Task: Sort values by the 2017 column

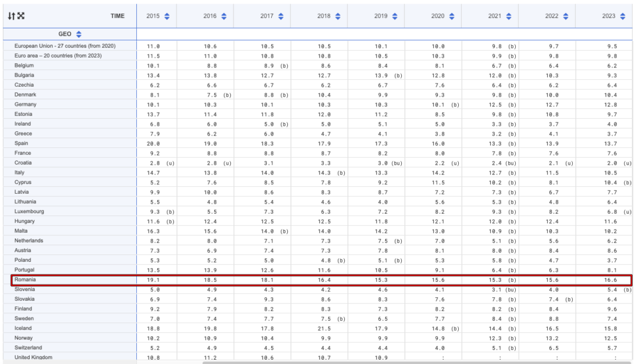Action: tap(280, 16)
